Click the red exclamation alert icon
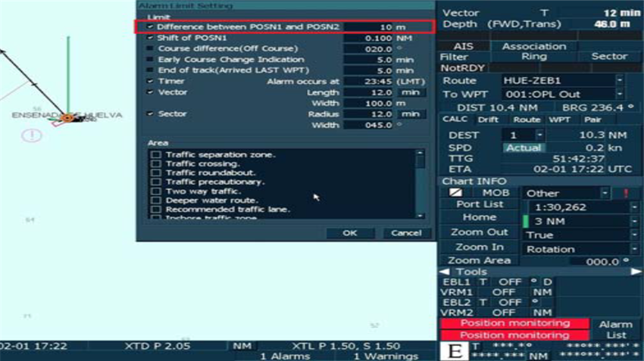The image size is (644, 361). coord(627,193)
